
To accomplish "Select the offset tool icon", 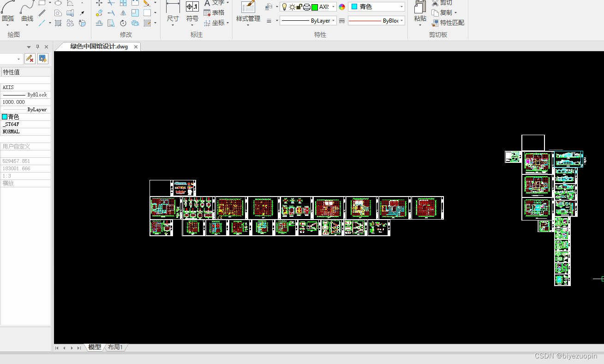I will (x=99, y=23).
